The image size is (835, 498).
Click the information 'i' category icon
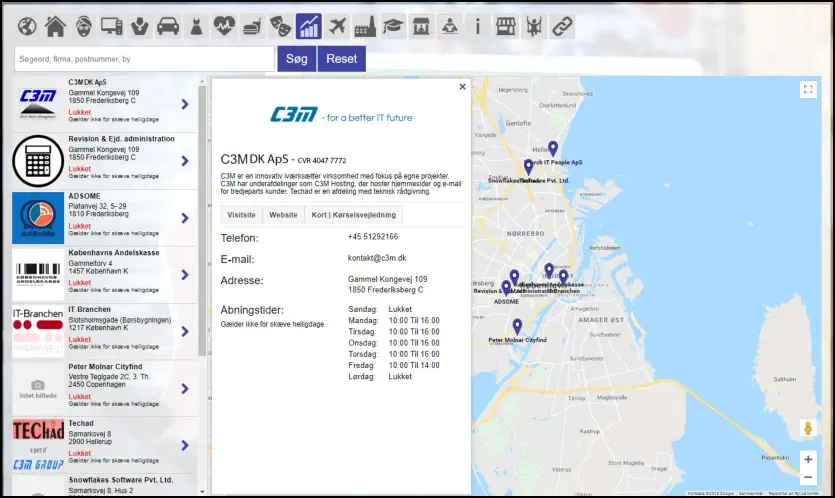478,26
